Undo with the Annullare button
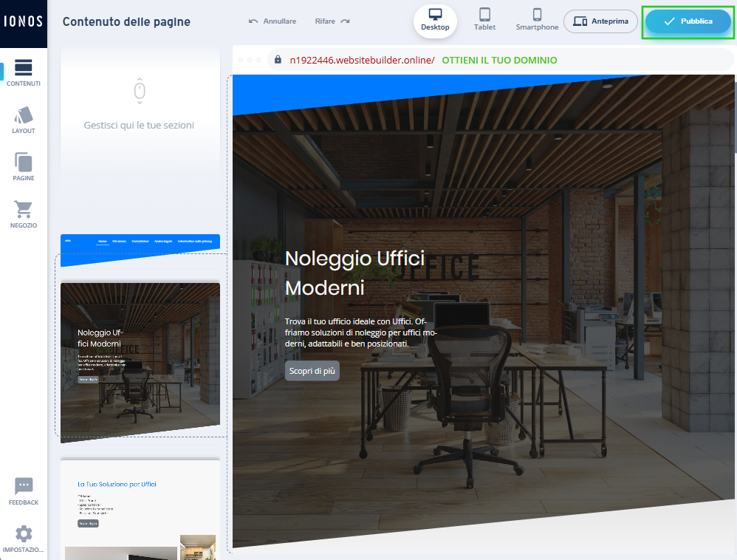 272,21
